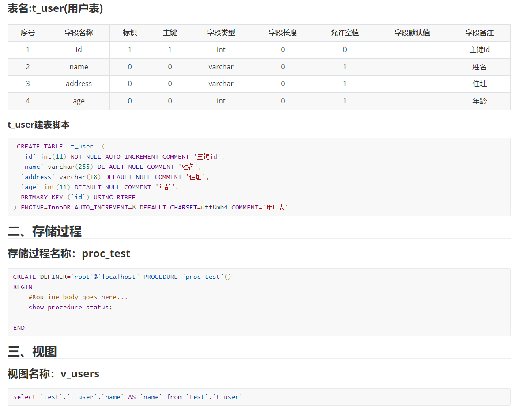Viewport: 532px width, 414px height.
Task: Click the '#Routine body goes here...' comment
Action: pos(78,297)
